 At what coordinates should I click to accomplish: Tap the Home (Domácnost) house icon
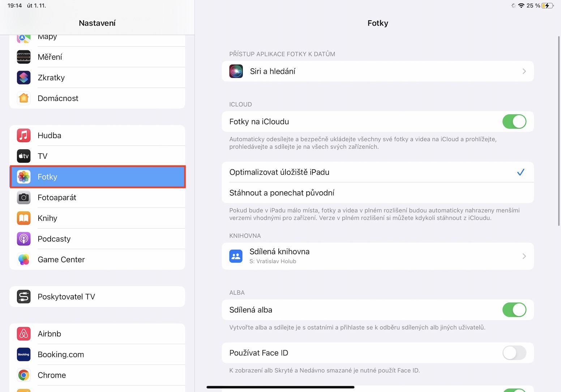click(24, 98)
